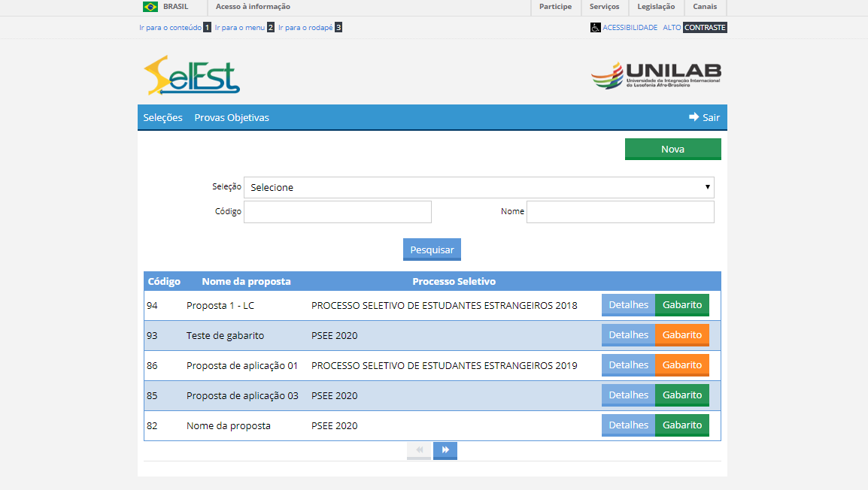868x490 pixels.
Task: Click the green Nova button
Action: (672, 149)
